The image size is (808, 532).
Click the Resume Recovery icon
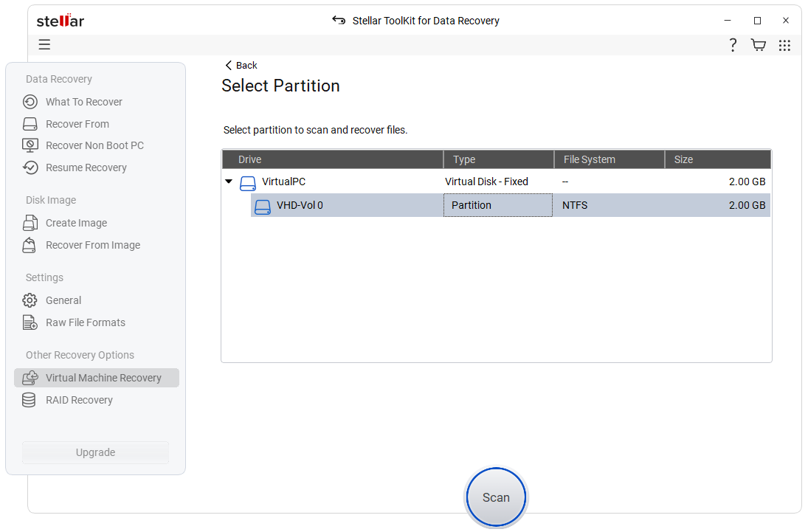click(x=30, y=168)
